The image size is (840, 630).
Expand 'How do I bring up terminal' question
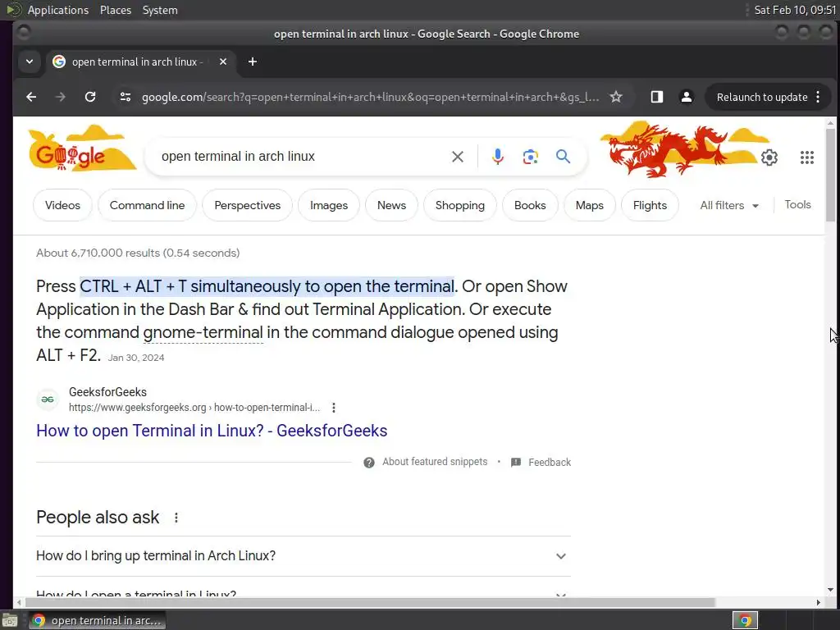304,556
